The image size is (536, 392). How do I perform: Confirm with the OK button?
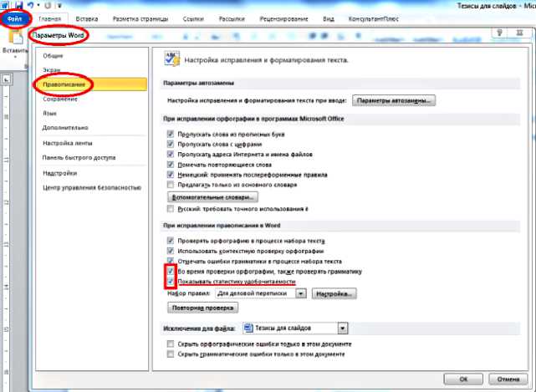[x=463, y=379]
